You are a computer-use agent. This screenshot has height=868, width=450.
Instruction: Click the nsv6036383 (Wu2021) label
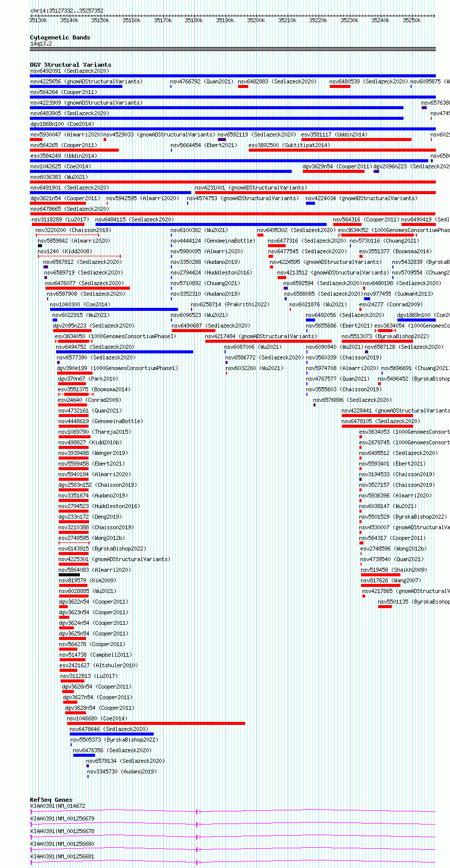pyautogui.click(x=59, y=177)
